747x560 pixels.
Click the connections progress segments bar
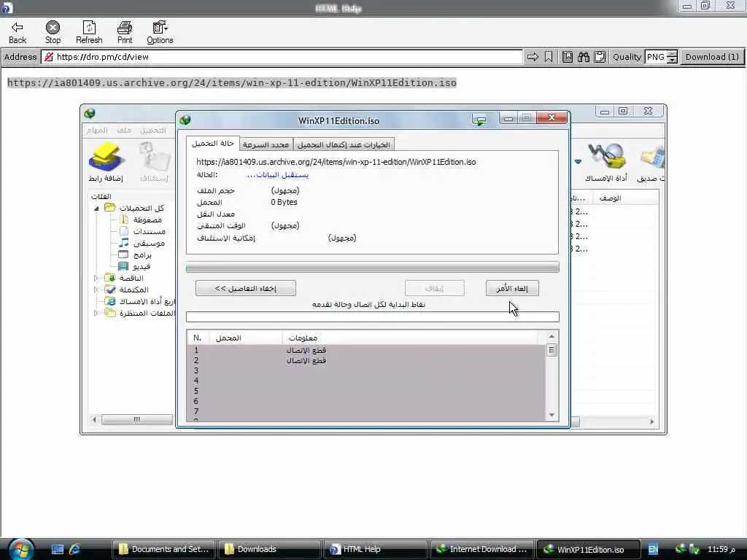pyautogui.click(x=373, y=317)
